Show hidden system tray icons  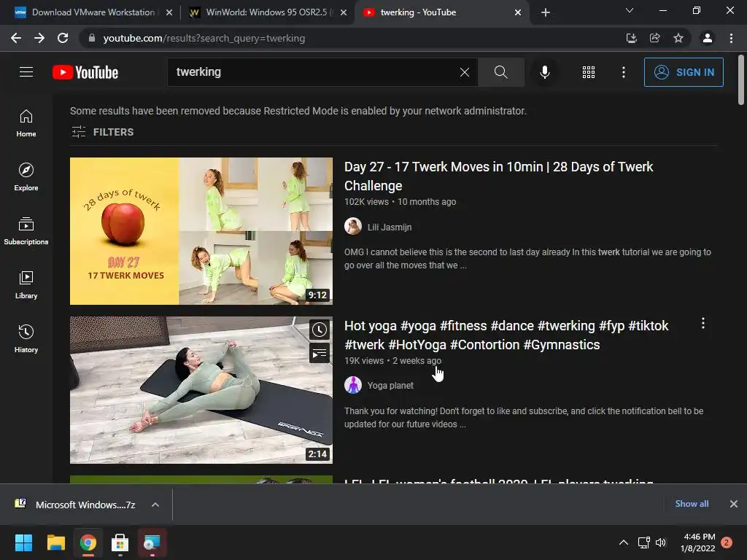point(623,542)
